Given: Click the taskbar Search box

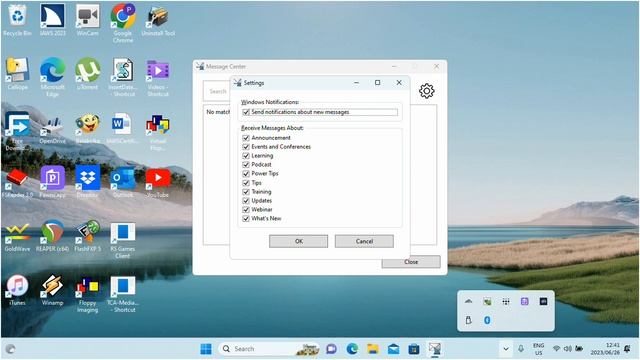Looking at the screenshot, I should click(269, 349).
